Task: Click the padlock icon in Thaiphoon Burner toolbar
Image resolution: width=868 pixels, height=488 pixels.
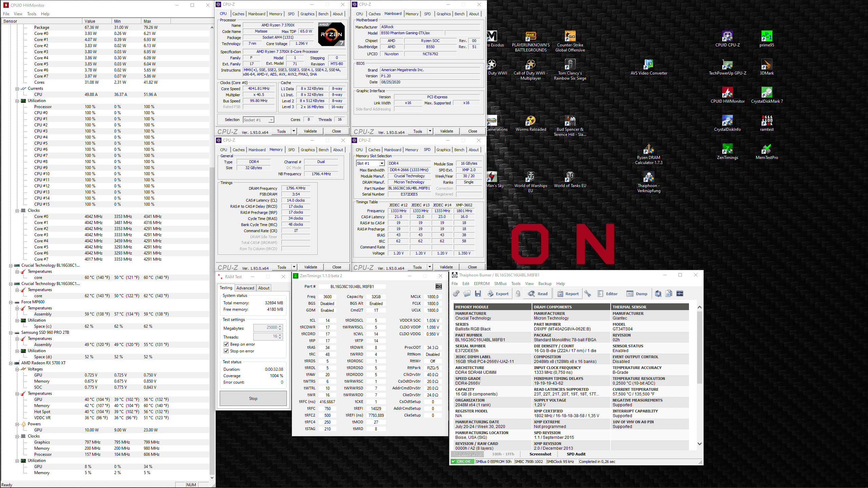Action: click(x=518, y=294)
